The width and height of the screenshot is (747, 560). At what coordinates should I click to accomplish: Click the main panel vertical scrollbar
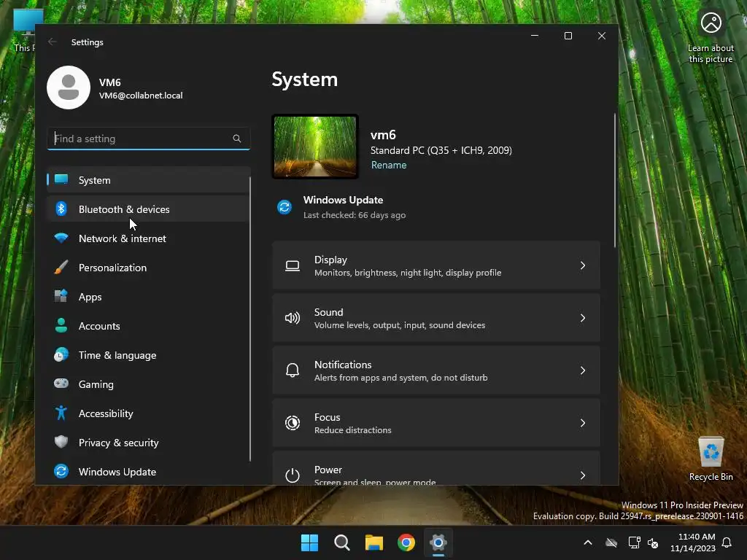click(614, 181)
